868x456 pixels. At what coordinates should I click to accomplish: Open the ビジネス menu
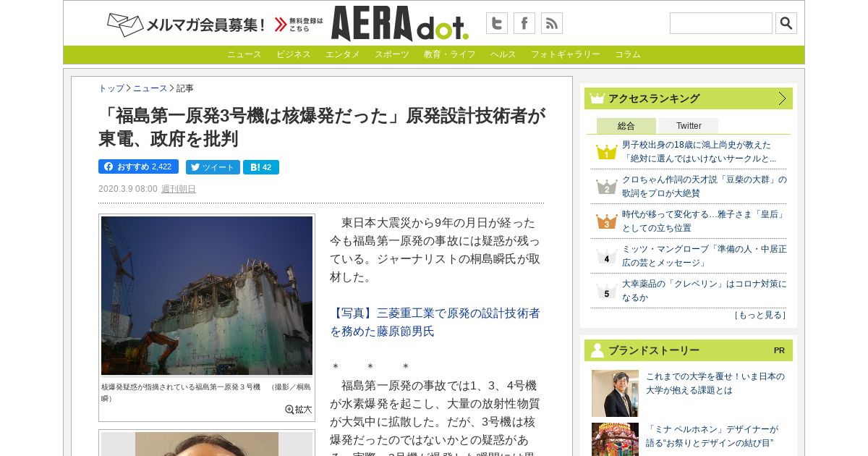click(294, 54)
